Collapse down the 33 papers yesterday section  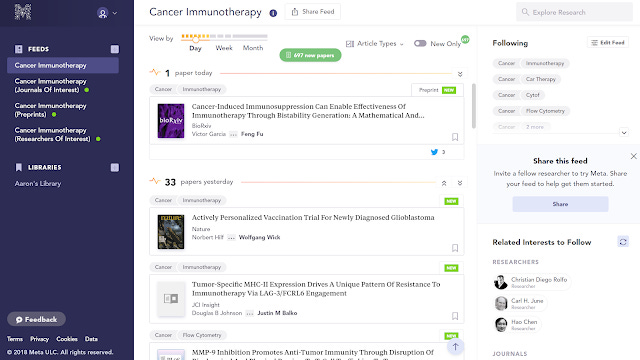click(460, 183)
